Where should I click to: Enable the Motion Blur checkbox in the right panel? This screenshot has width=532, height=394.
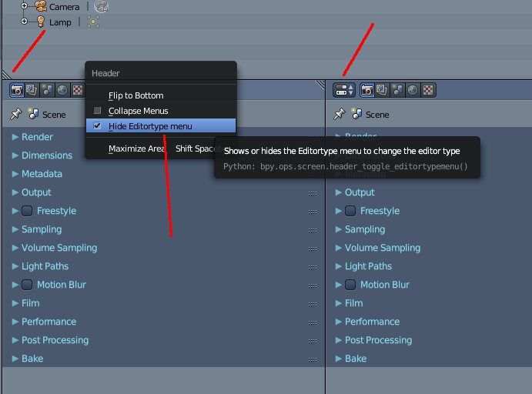pyautogui.click(x=350, y=285)
